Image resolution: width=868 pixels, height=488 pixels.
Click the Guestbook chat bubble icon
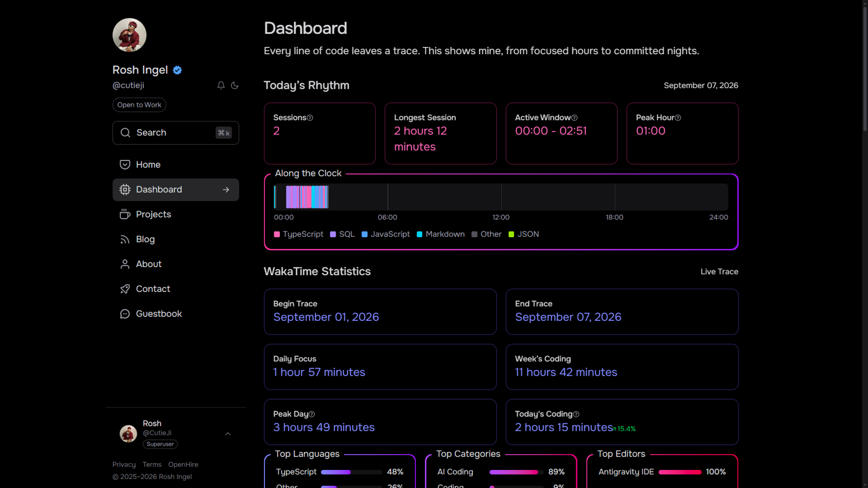click(x=125, y=313)
